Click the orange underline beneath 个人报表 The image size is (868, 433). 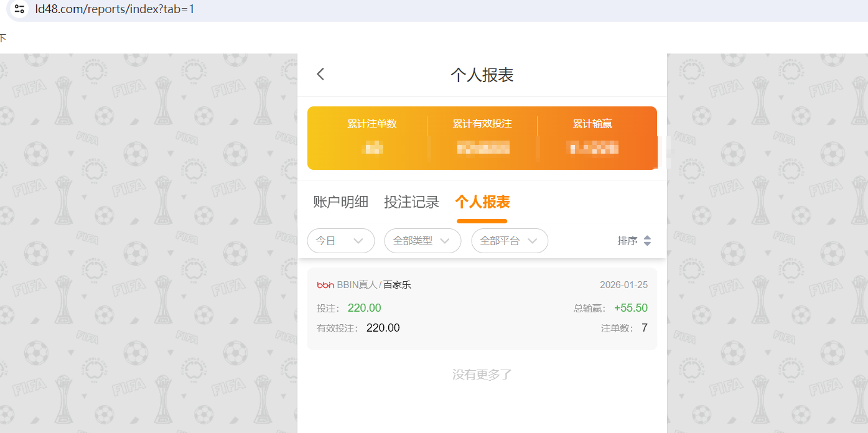(482, 220)
